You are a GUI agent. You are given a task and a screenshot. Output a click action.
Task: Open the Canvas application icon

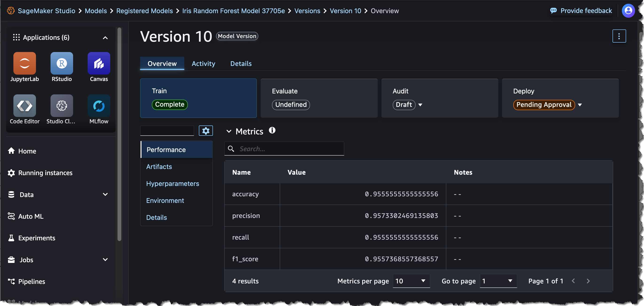click(99, 63)
